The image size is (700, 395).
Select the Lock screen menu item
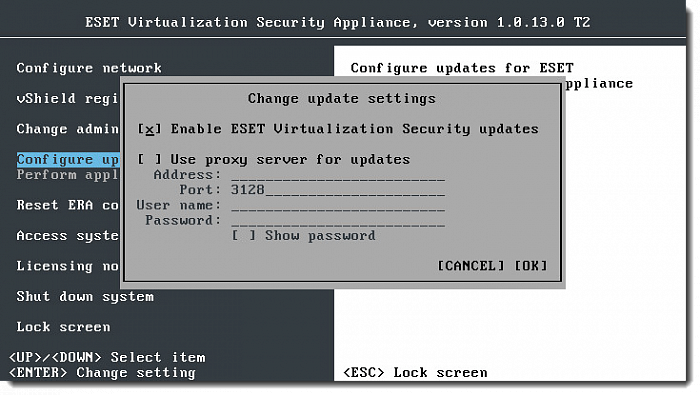click(x=63, y=327)
